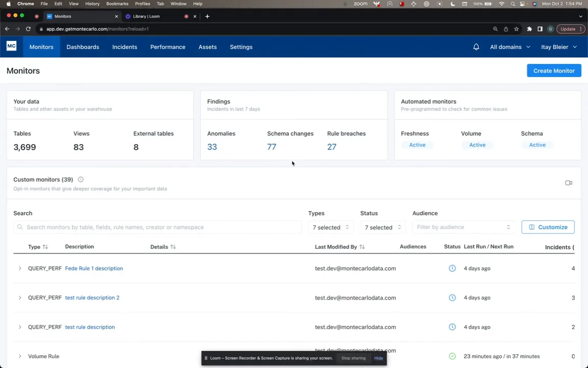Sort by Last Modified By arrows
The width and height of the screenshot is (588, 368).
point(362,247)
